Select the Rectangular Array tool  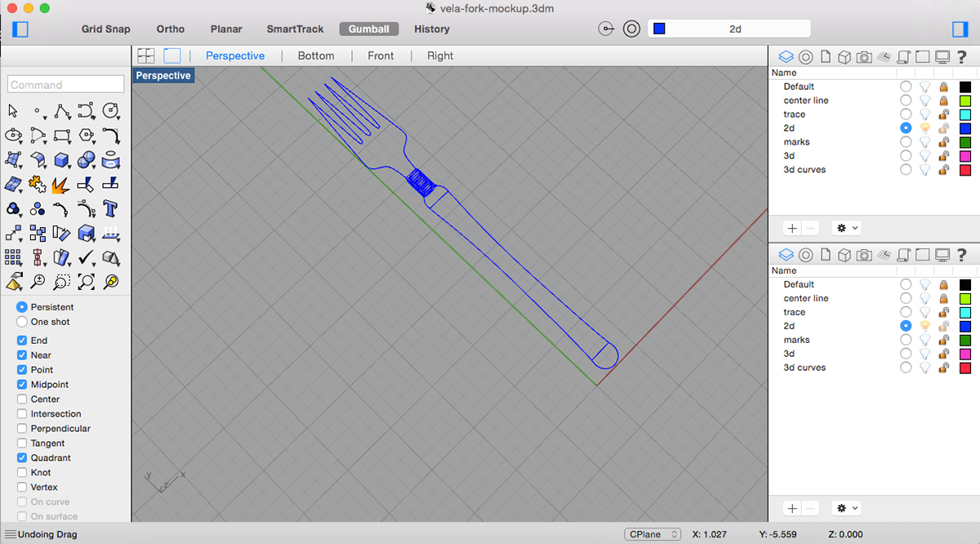click(13, 258)
